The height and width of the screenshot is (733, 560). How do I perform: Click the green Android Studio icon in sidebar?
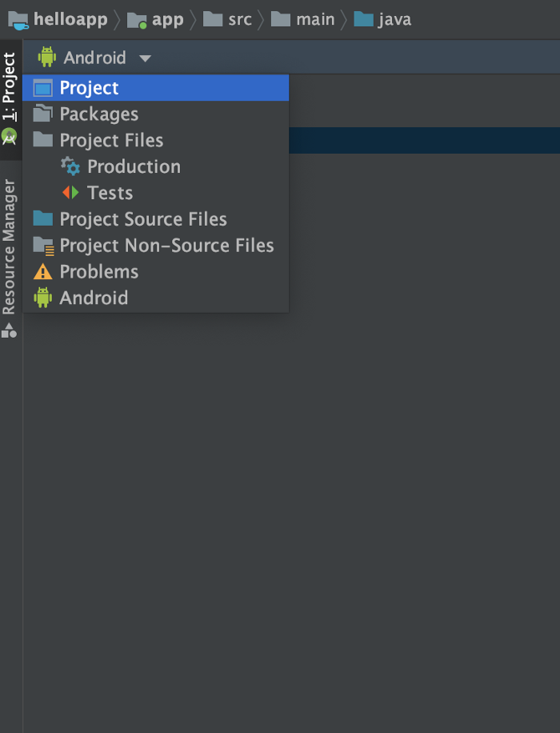[x=9, y=136]
